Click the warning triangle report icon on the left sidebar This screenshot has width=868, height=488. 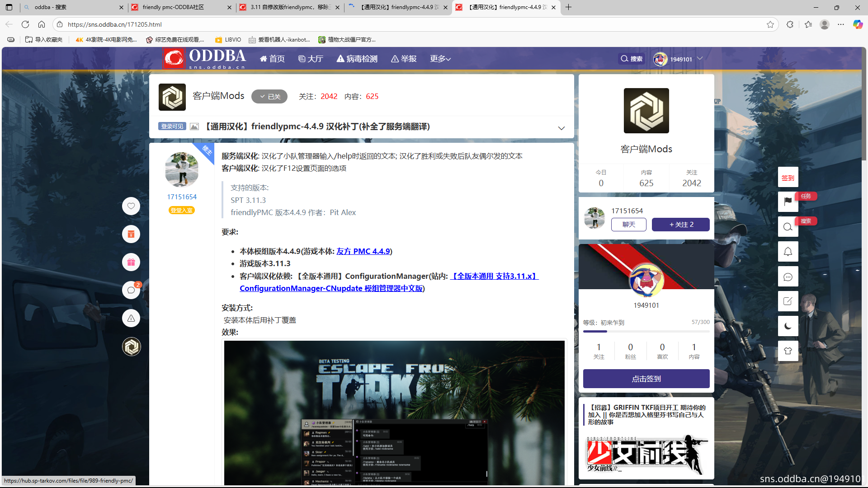(131, 318)
